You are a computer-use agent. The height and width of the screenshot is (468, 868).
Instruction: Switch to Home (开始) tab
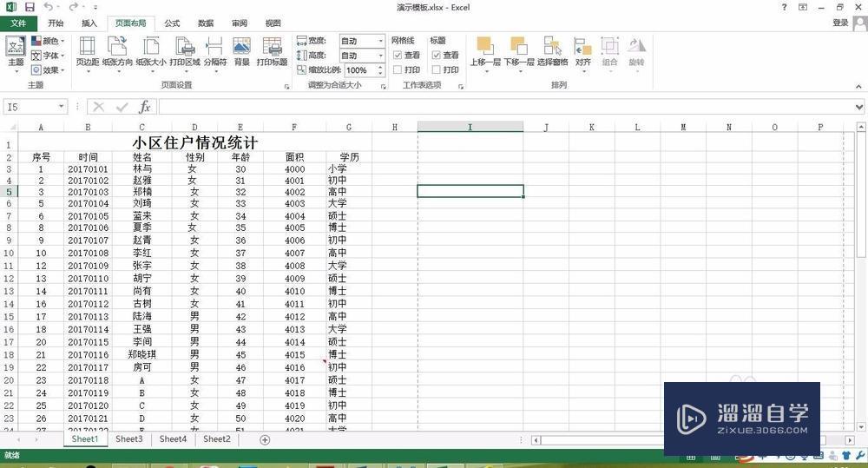tap(56, 23)
